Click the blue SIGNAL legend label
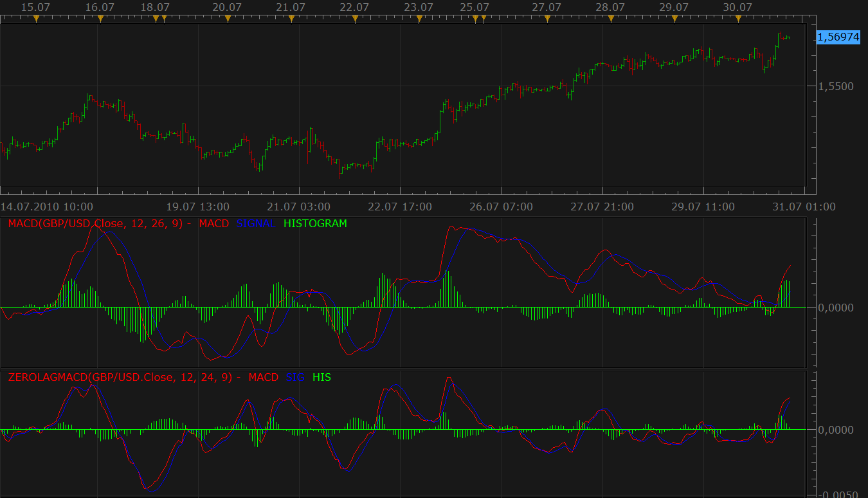The height and width of the screenshot is (498, 868). [256, 224]
